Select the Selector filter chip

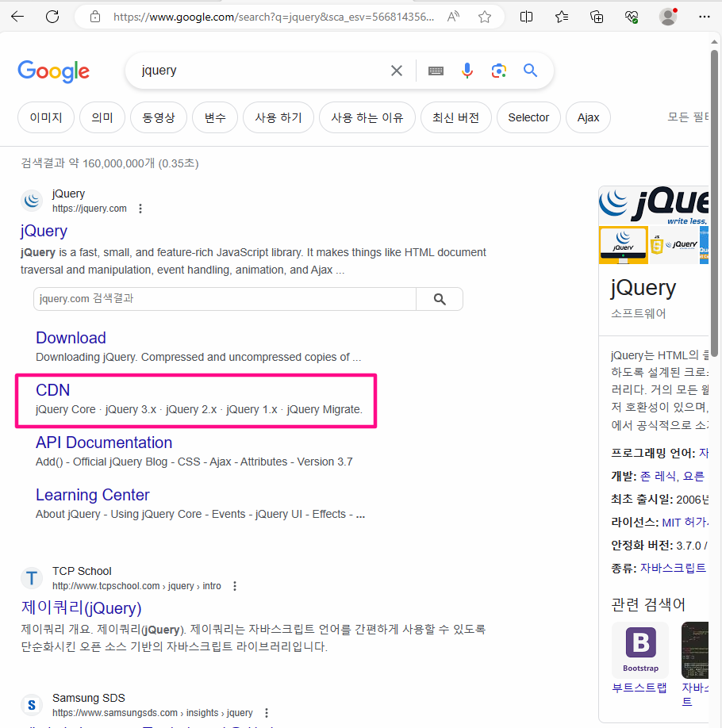pyautogui.click(x=528, y=117)
